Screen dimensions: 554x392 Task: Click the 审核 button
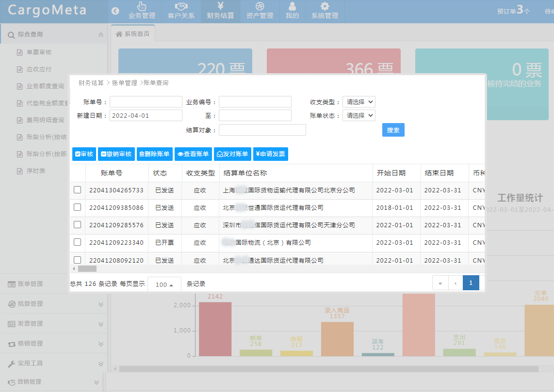coord(84,154)
